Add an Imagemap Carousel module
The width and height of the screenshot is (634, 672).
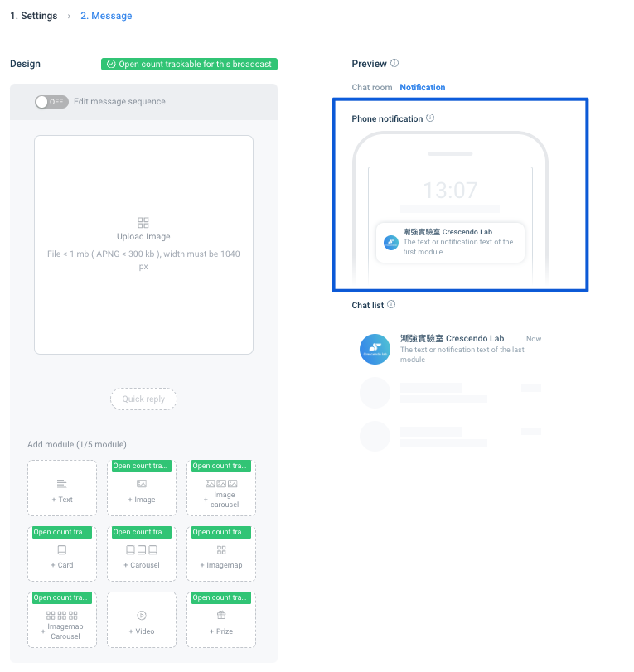[62, 621]
